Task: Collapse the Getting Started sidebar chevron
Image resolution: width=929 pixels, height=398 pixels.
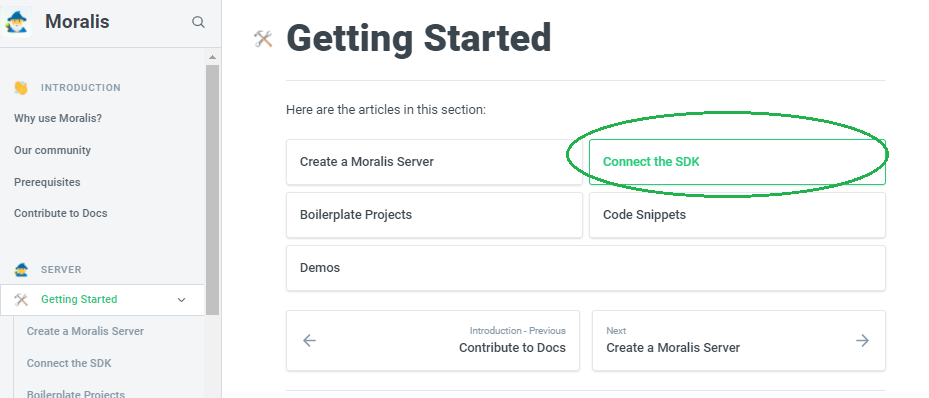Action: point(182,300)
